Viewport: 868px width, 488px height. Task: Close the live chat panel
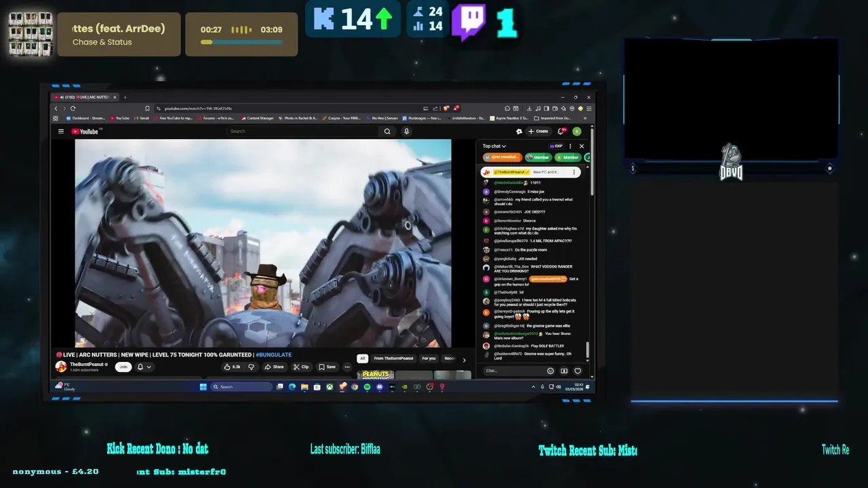point(581,146)
